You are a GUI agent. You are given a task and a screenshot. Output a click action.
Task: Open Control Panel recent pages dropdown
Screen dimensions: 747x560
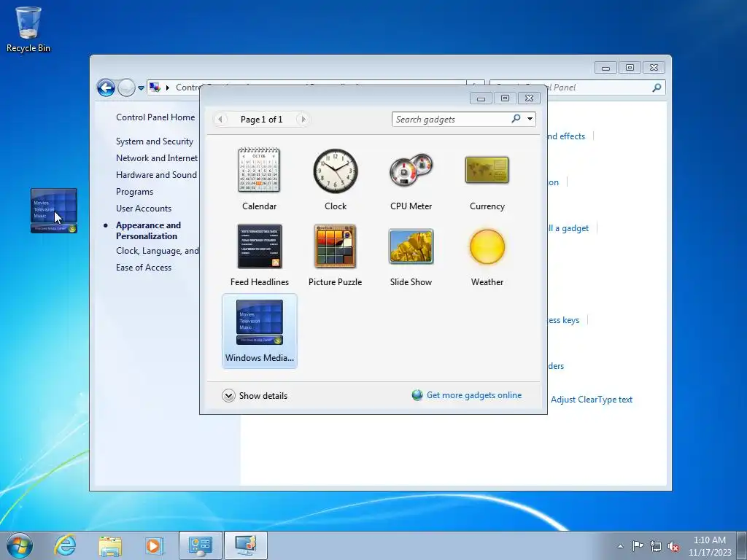[141, 88]
